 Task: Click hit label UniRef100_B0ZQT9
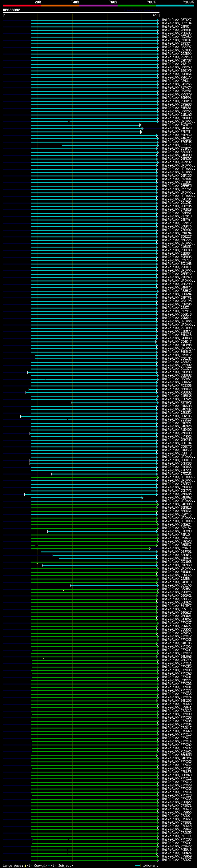tap(176, 125)
